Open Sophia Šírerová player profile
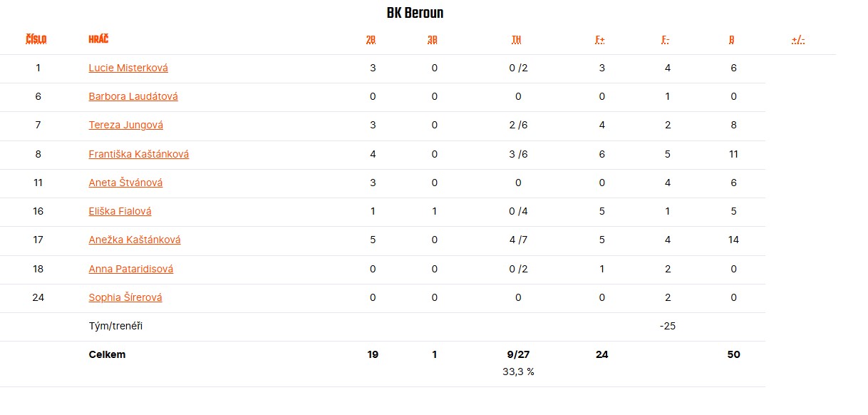Viewport: 868px width, 415px height. pyautogui.click(x=125, y=297)
